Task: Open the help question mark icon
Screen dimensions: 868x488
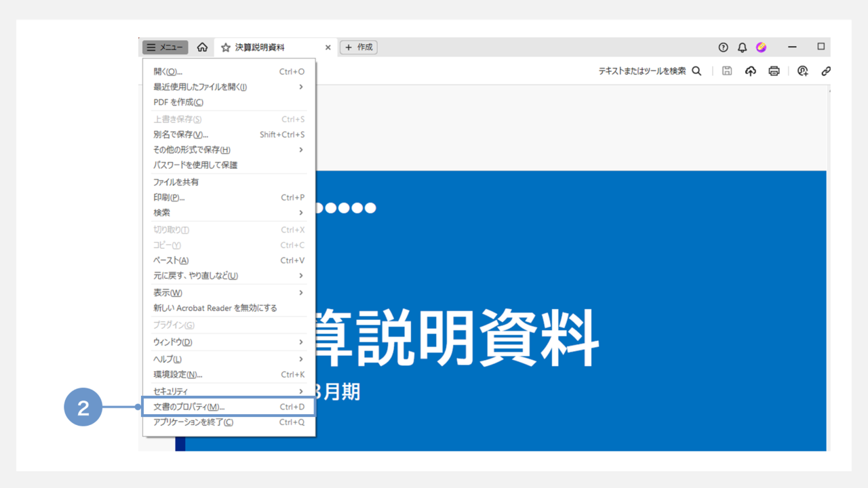Action: 724,47
